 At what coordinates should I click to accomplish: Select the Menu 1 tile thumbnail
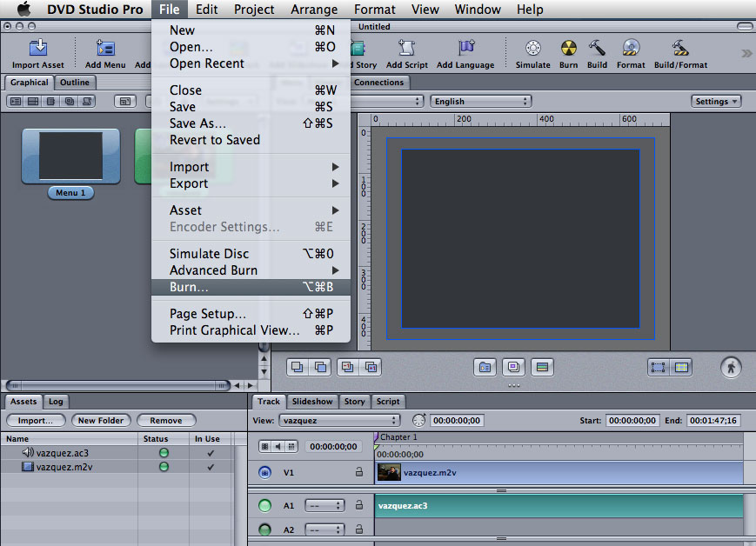tap(70, 156)
